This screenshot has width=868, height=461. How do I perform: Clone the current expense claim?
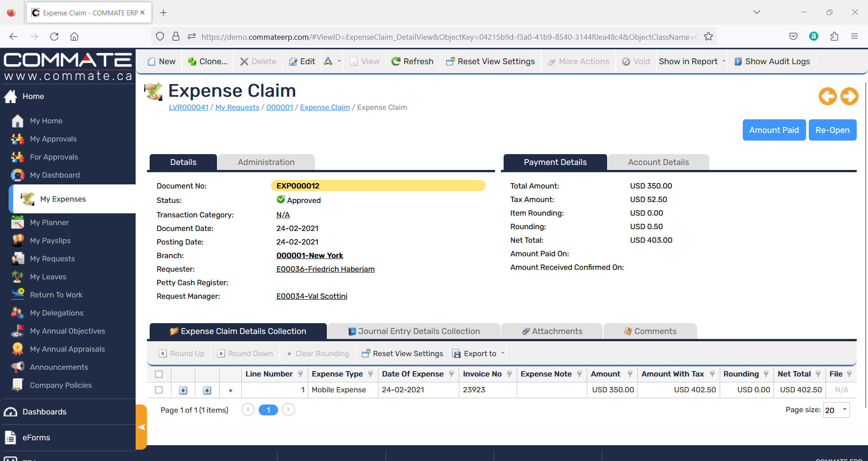(x=208, y=61)
